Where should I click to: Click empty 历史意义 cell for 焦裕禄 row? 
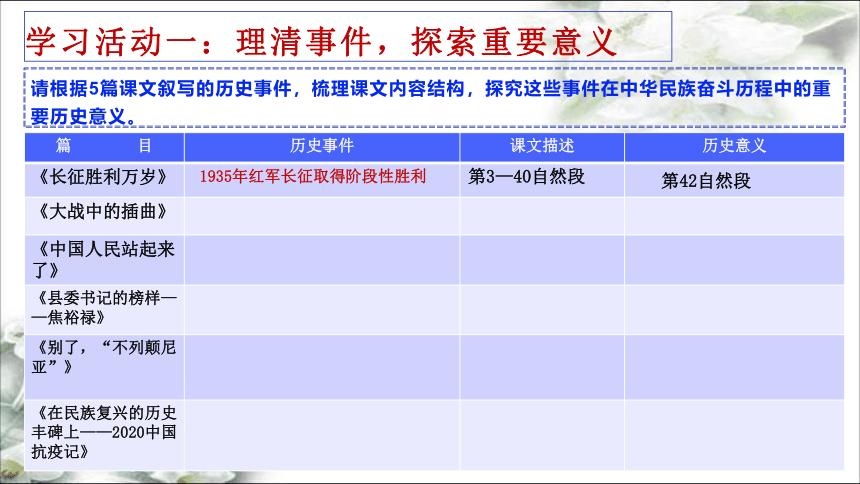pyautogui.click(x=734, y=310)
